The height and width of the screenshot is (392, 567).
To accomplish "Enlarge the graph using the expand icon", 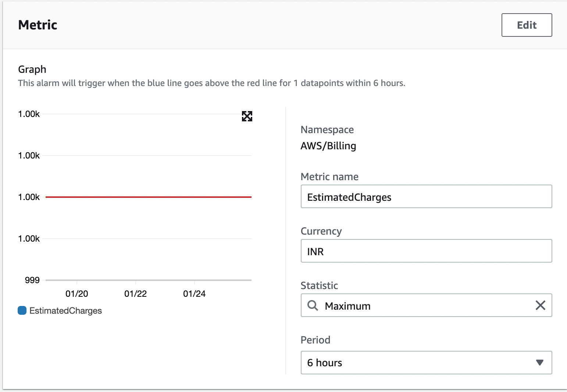I will pyautogui.click(x=247, y=116).
